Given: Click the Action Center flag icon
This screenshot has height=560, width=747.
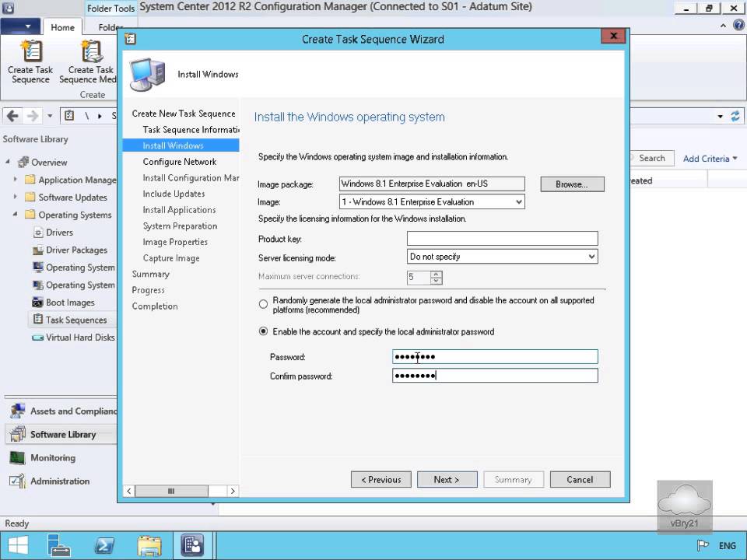Looking at the screenshot, I should (x=703, y=546).
